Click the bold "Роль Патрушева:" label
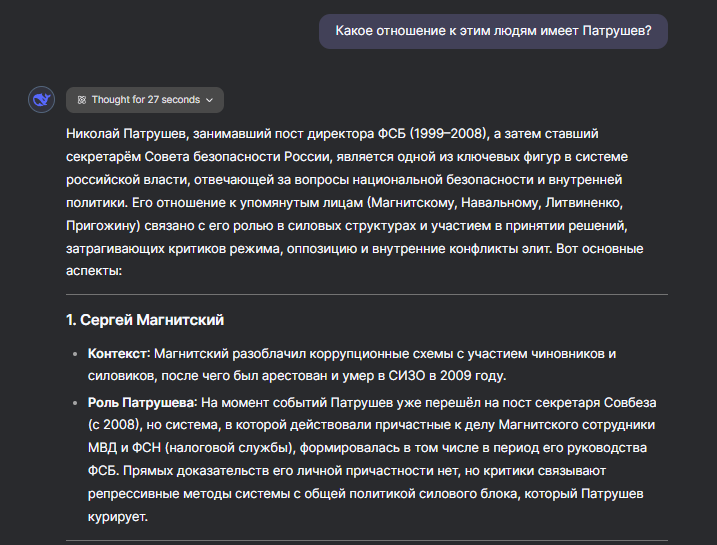Image resolution: width=717 pixels, height=545 pixels. point(142,402)
